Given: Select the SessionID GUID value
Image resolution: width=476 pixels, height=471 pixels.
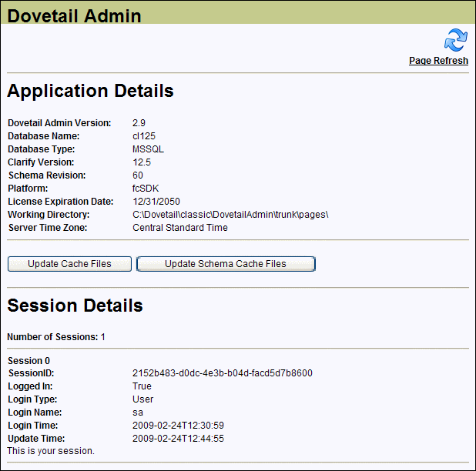Looking at the screenshot, I should [223, 373].
